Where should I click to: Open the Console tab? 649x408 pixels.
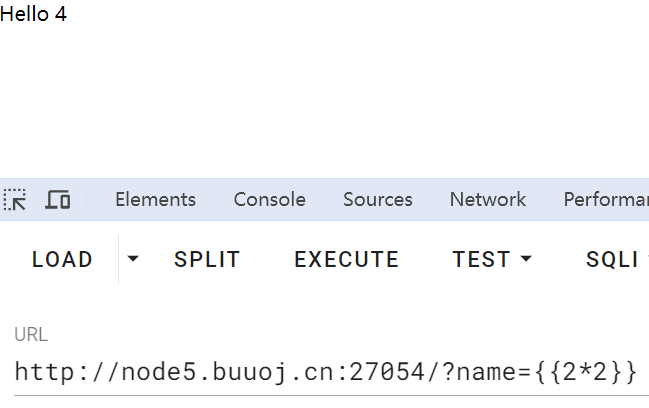pos(269,200)
